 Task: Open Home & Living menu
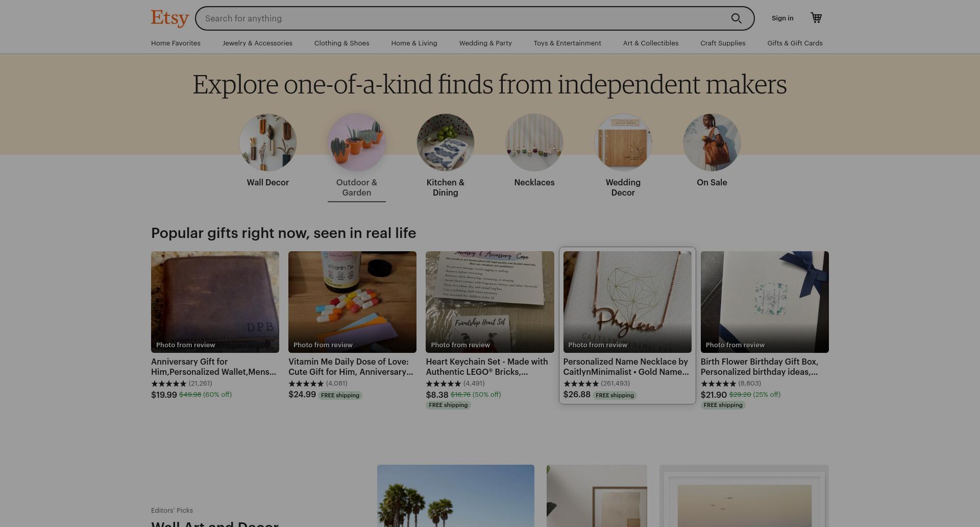pos(414,43)
